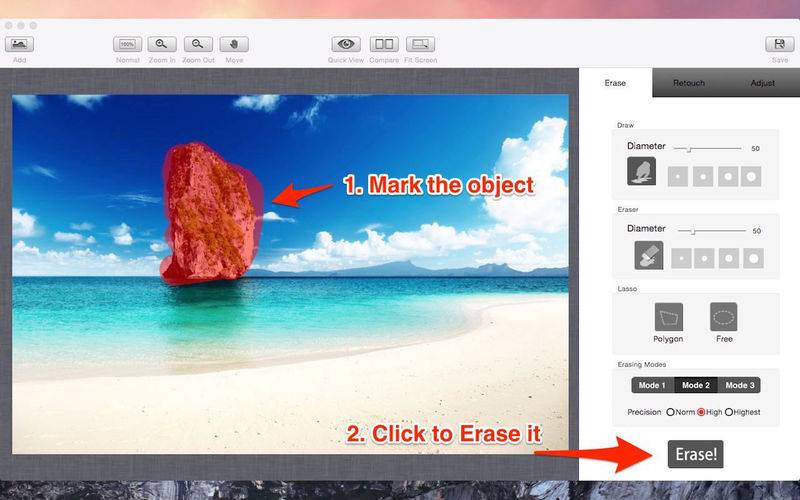Pick the second Draw brush size preset
Image resolution: width=800 pixels, height=500 pixels.
click(x=703, y=177)
